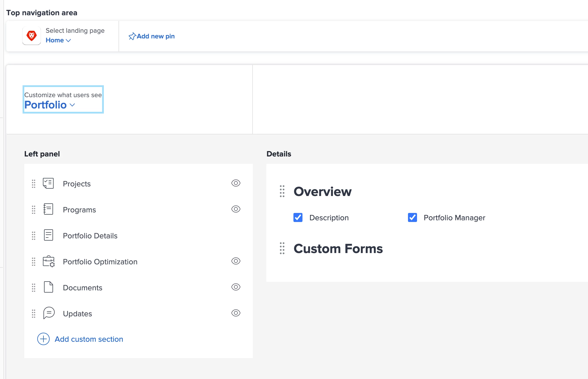The image size is (588, 379).
Task: Click the Add custom section link
Action: click(89, 339)
